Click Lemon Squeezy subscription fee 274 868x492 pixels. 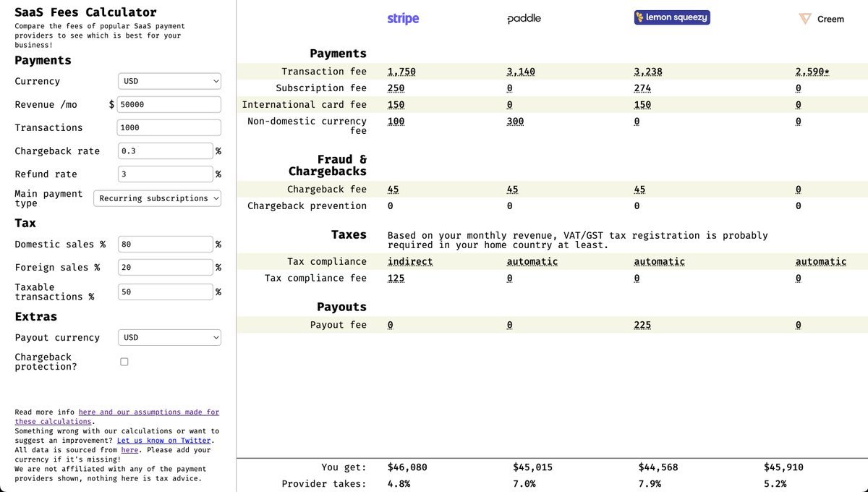click(642, 88)
